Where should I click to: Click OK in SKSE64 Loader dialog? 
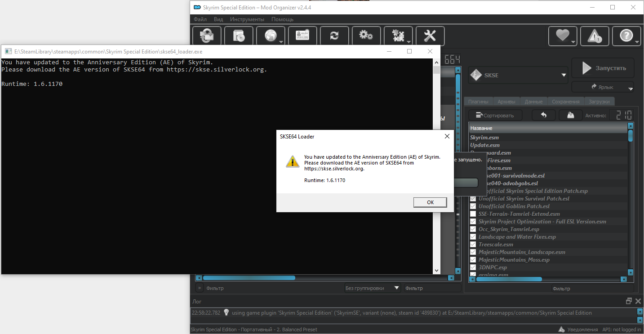coord(430,202)
